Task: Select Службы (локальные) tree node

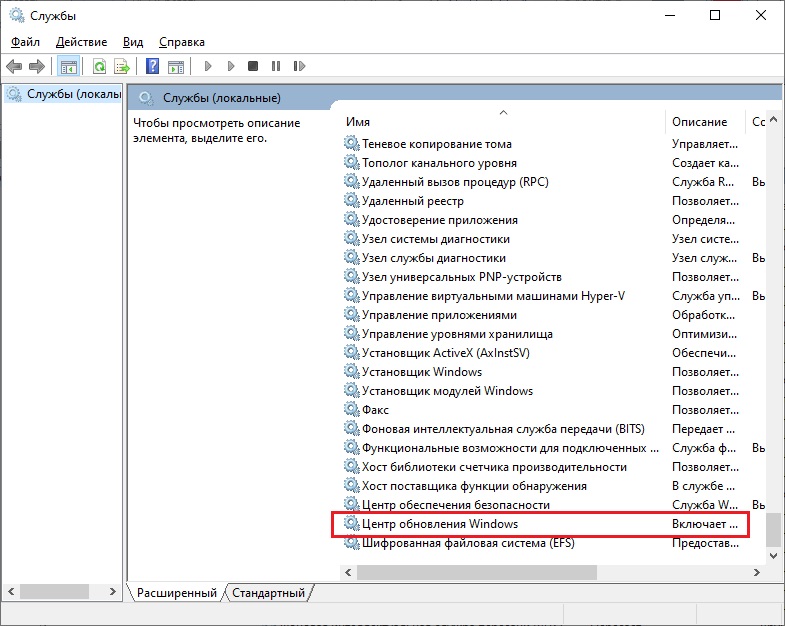Action: [x=63, y=94]
